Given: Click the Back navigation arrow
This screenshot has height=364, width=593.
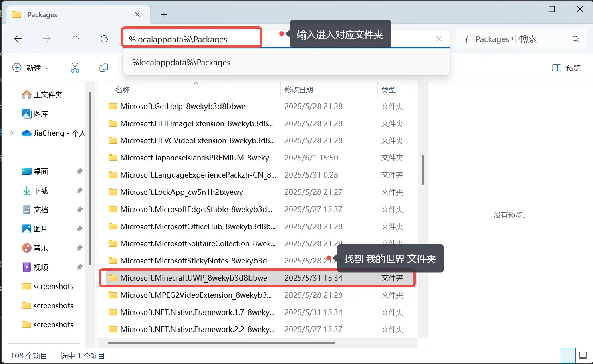Looking at the screenshot, I should [18, 39].
